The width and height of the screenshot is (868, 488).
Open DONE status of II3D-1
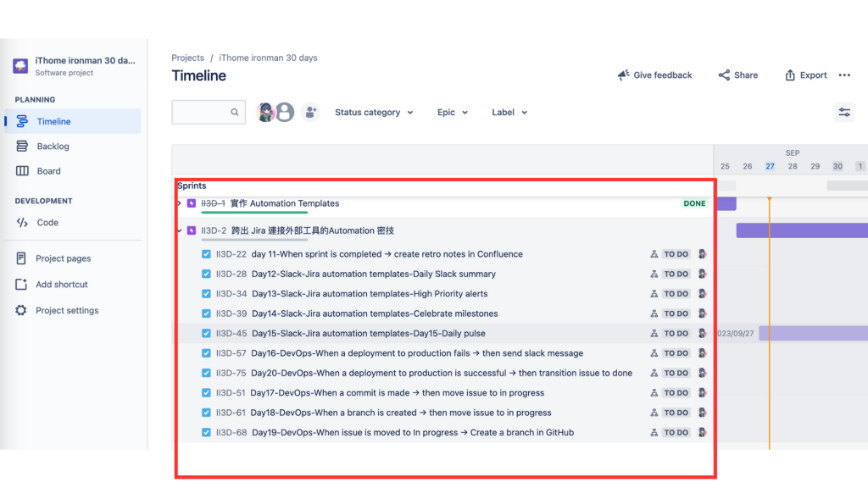pyautogui.click(x=694, y=203)
